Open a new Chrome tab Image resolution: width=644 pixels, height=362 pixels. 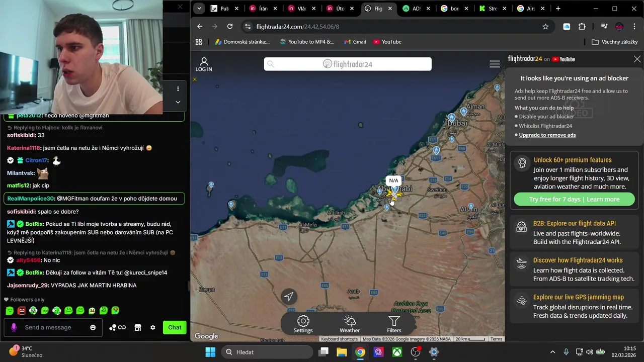(558, 9)
